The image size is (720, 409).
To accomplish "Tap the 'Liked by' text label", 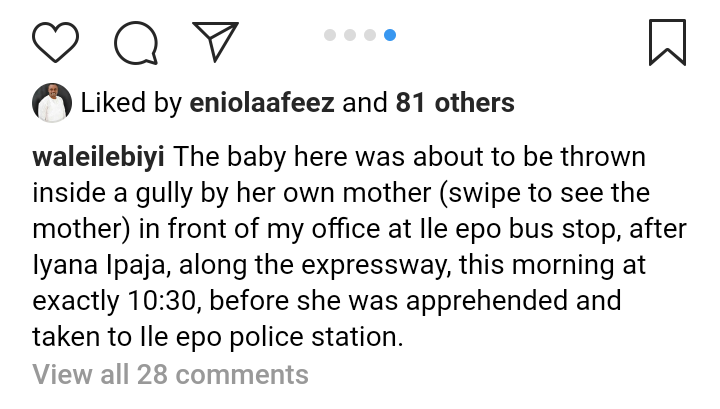I will pyautogui.click(x=127, y=102).
